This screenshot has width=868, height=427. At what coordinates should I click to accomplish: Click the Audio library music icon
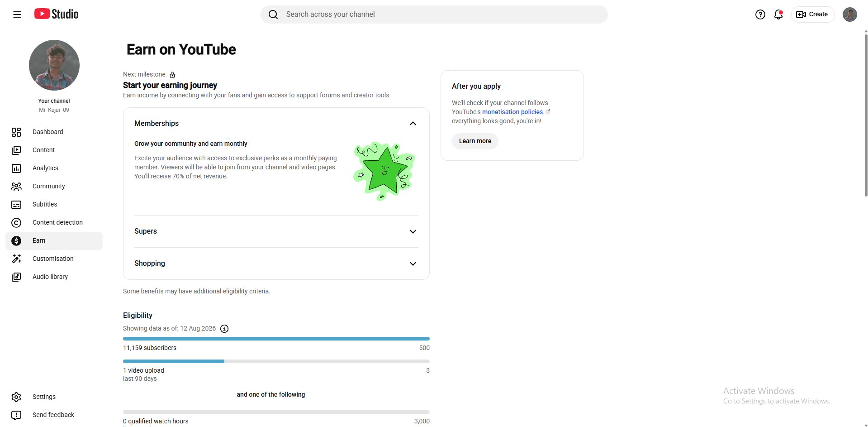[16, 277]
